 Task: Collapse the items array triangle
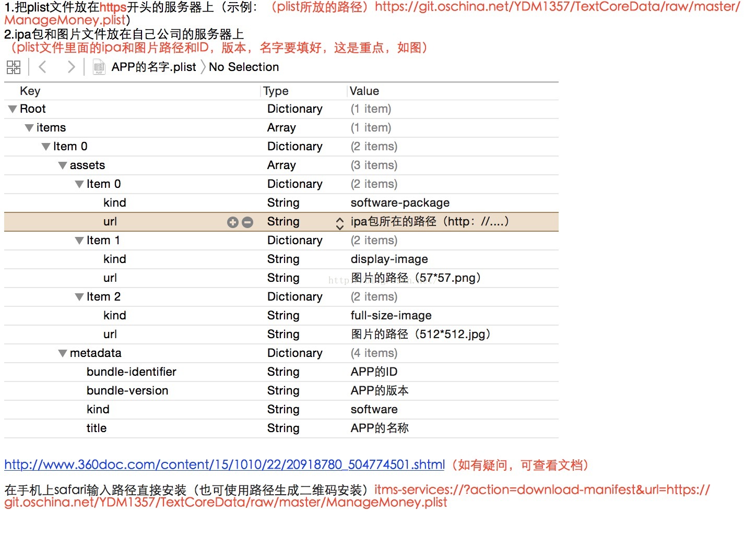tap(29, 128)
